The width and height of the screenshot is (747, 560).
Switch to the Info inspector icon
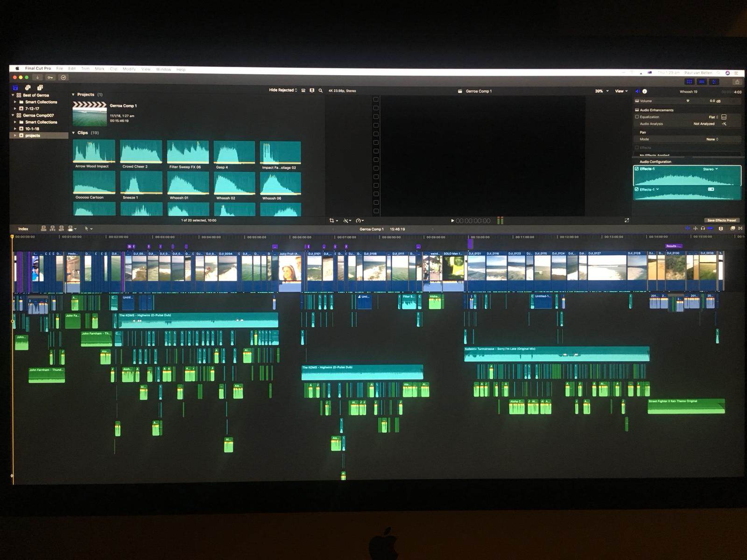[x=645, y=91]
